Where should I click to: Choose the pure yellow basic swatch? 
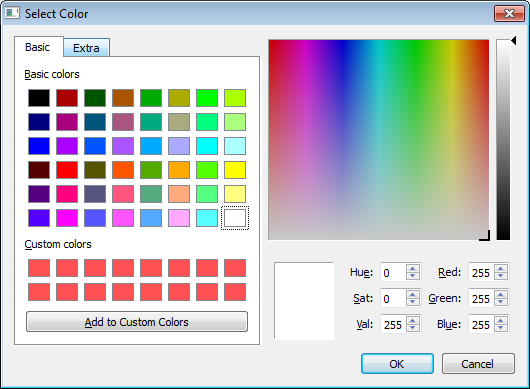pos(235,170)
